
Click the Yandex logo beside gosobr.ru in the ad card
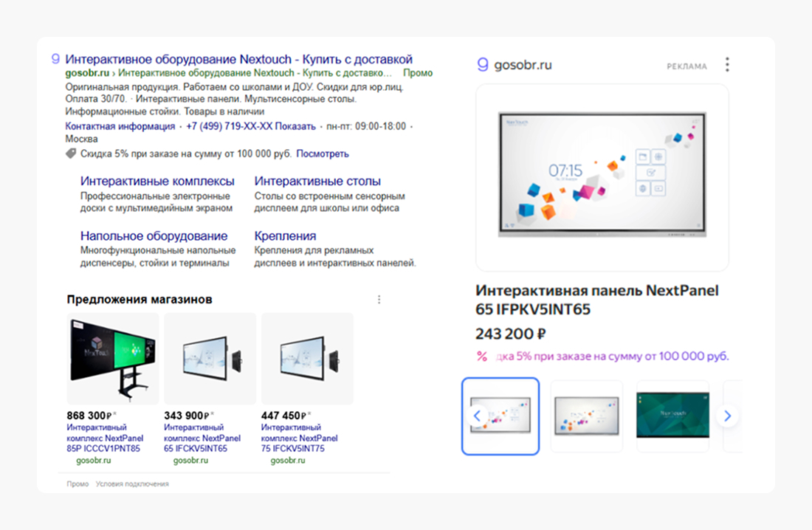pyautogui.click(x=483, y=65)
